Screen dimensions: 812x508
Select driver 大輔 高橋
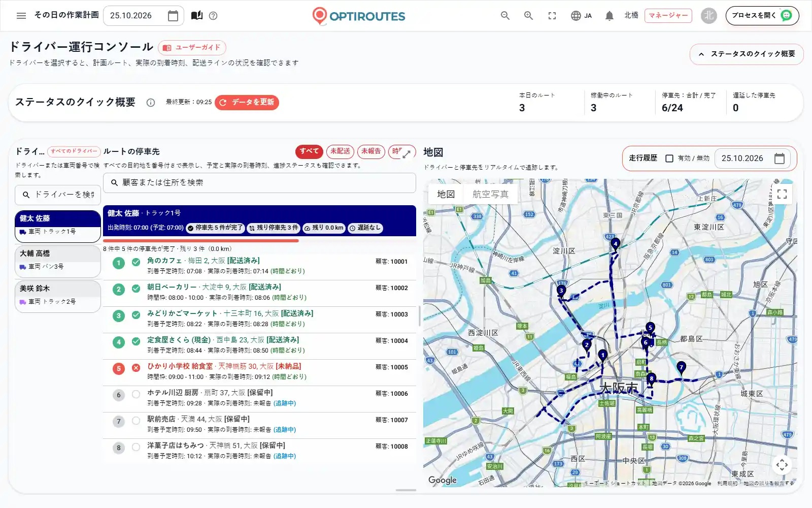coord(58,261)
